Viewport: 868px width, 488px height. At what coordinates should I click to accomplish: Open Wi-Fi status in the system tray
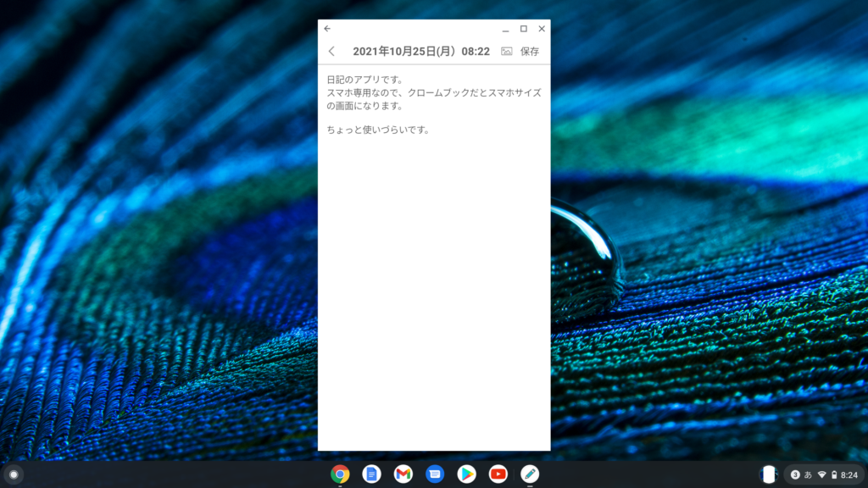coord(822,474)
